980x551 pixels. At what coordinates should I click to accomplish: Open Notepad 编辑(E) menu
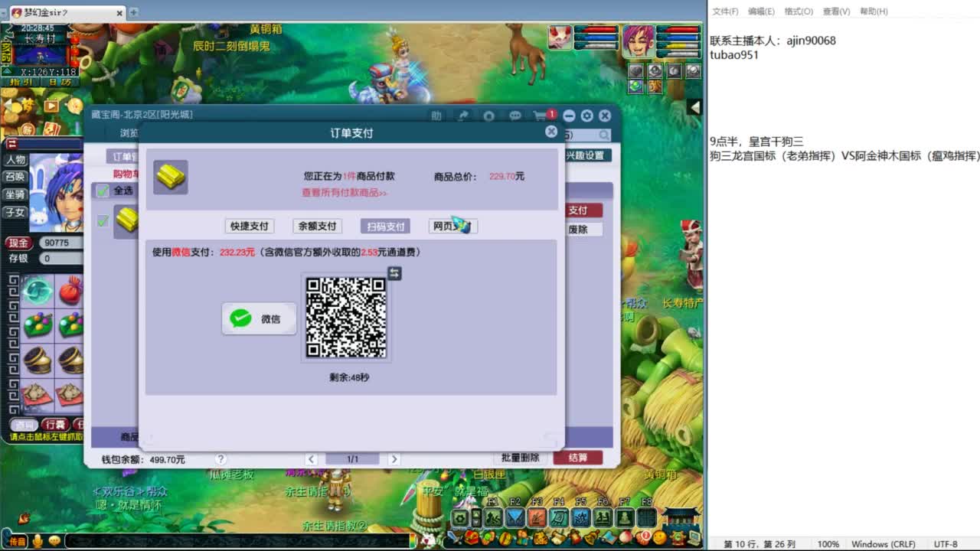pos(761,11)
